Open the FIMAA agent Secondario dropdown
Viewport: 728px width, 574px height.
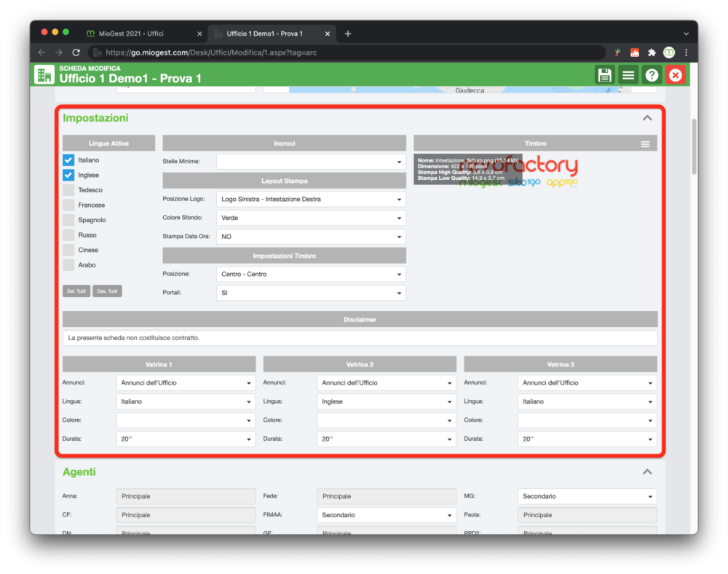[x=387, y=515]
